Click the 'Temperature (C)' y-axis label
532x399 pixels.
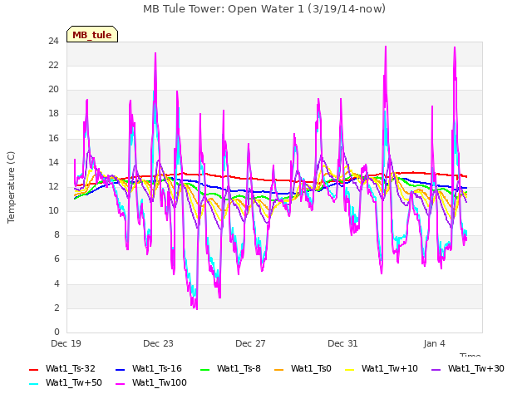tap(11, 187)
